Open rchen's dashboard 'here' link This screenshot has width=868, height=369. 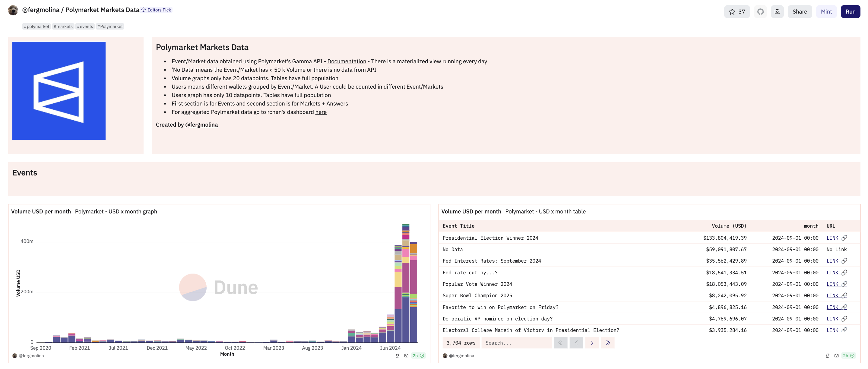(x=320, y=112)
